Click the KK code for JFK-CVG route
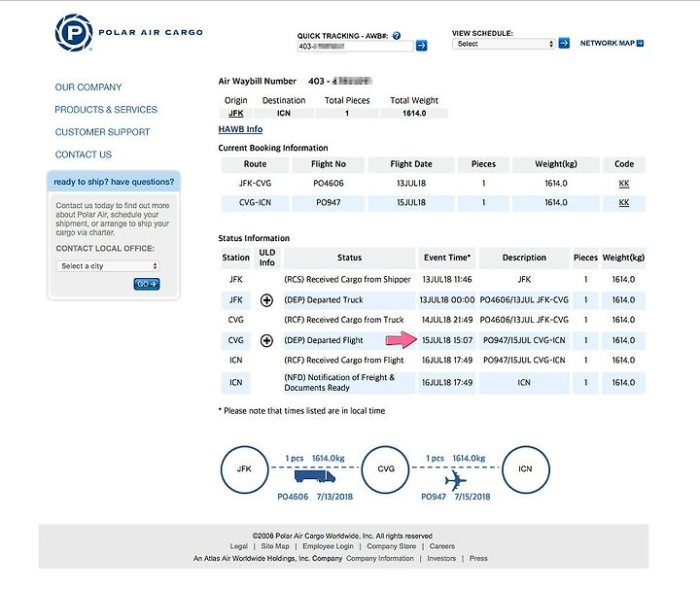The width and height of the screenshot is (700, 589). [623, 184]
